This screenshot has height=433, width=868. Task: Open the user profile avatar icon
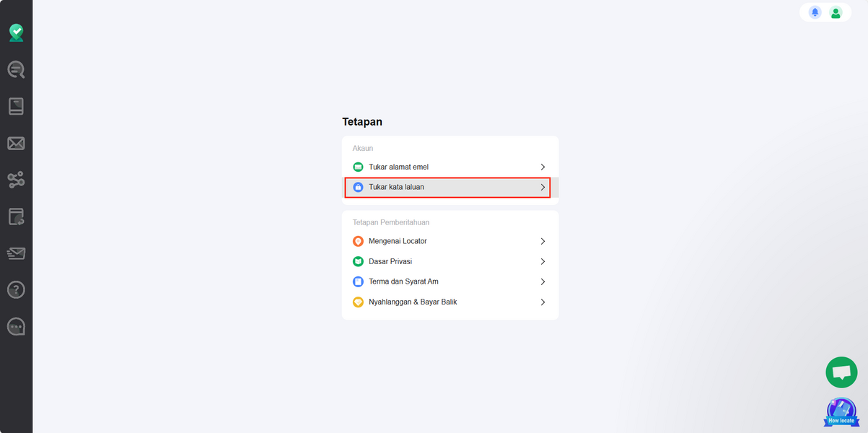836,12
